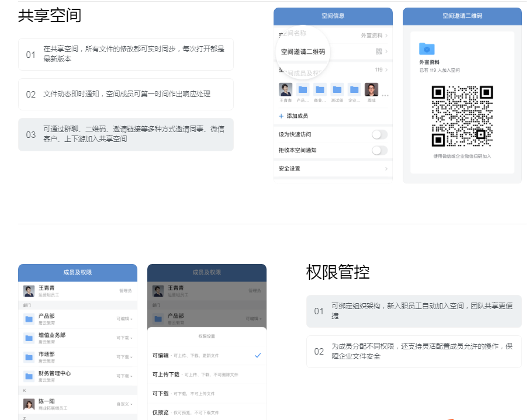Screen dimensions: 529x420
Task: Click the 陈一阳 row name
Action: pos(47,401)
